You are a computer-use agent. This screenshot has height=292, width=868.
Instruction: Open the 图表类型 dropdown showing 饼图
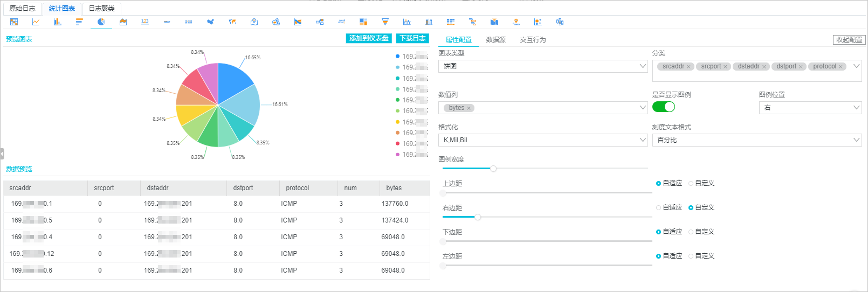click(x=543, y=66)
